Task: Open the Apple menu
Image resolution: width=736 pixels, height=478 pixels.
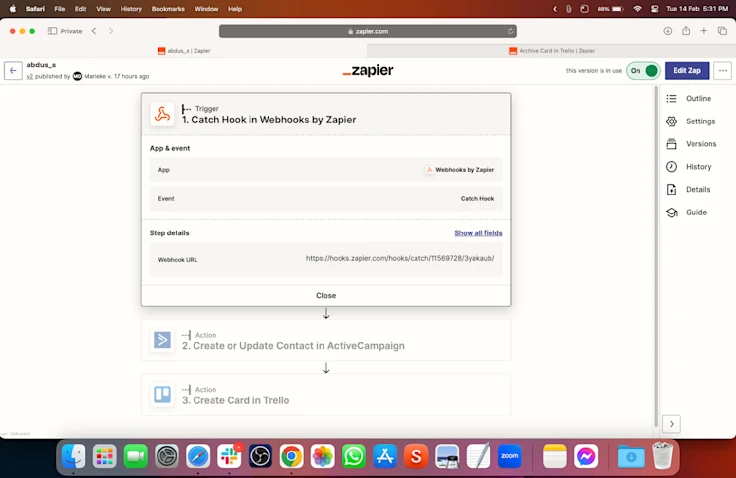Action: [x=13, y=9]
